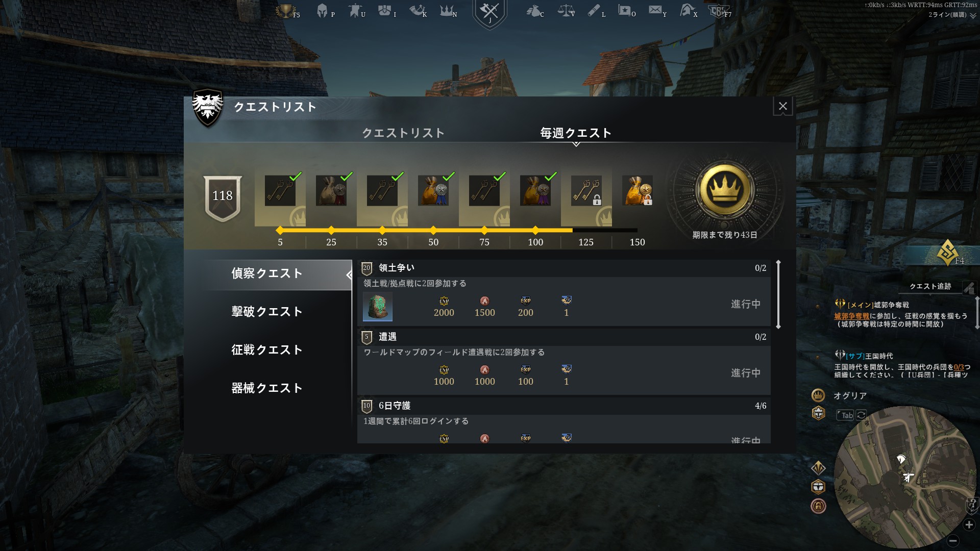Click the green stone reward thumbnail
The image size is (980, 551).
coord(377,307)
